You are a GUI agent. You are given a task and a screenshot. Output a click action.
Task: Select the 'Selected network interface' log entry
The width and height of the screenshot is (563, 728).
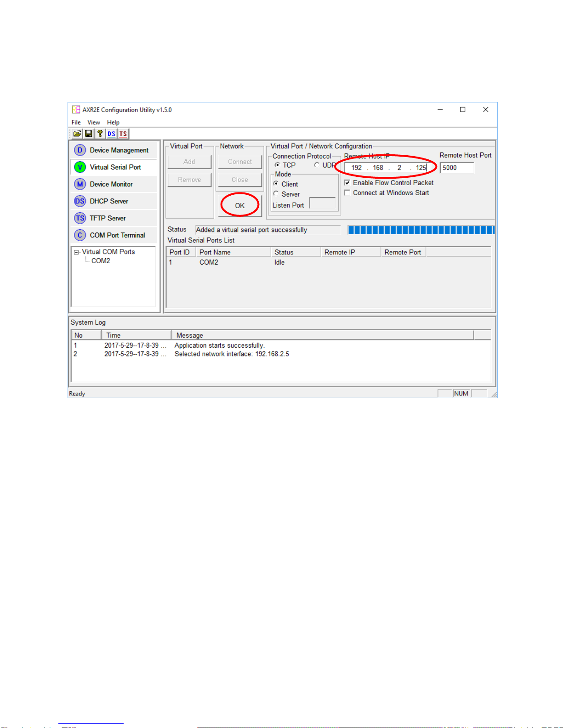pos(281,354)
